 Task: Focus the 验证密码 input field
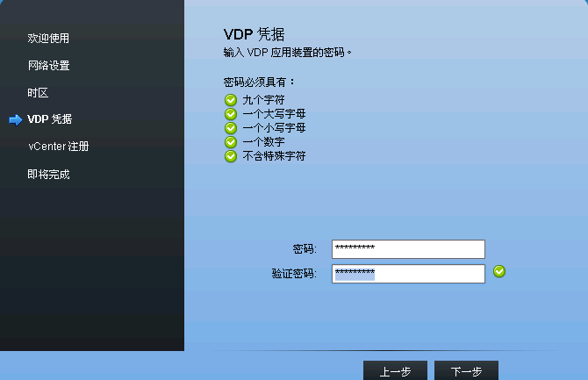(408, 274)
